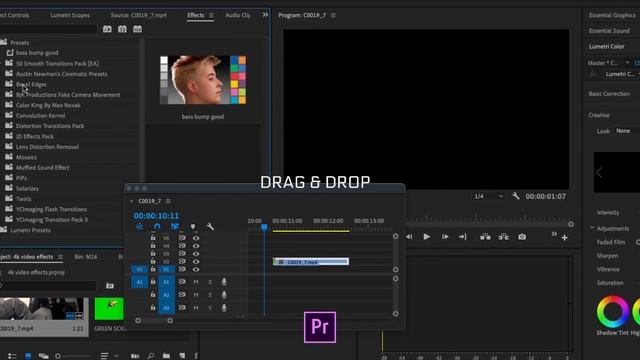Viewport: 640px width, 360px height.
Task: Switch to Source: C0019_7.mp4 tab
Action: point(138,15)
